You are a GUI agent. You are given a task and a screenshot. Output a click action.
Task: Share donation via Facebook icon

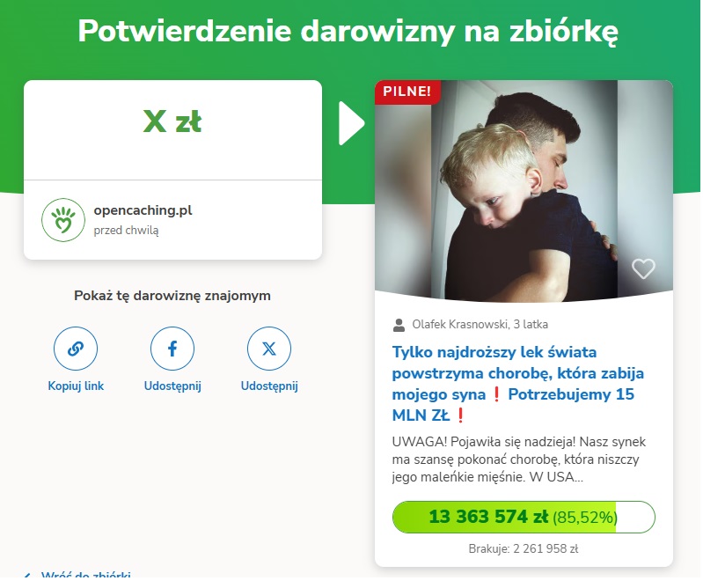[x=172, y=349]
